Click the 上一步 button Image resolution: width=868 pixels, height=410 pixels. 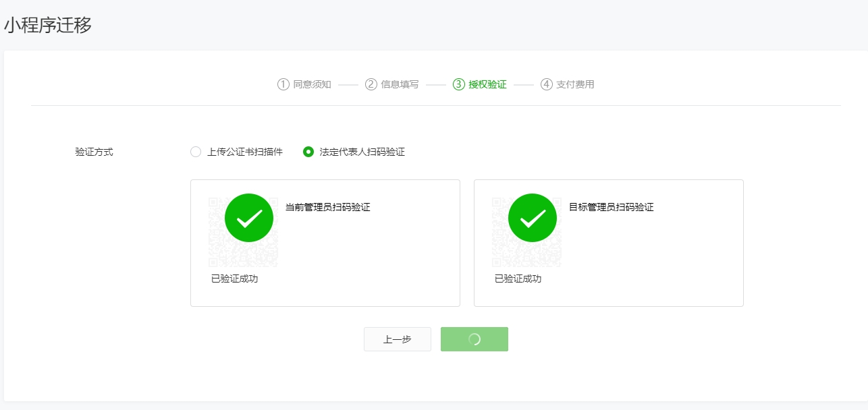398,339
